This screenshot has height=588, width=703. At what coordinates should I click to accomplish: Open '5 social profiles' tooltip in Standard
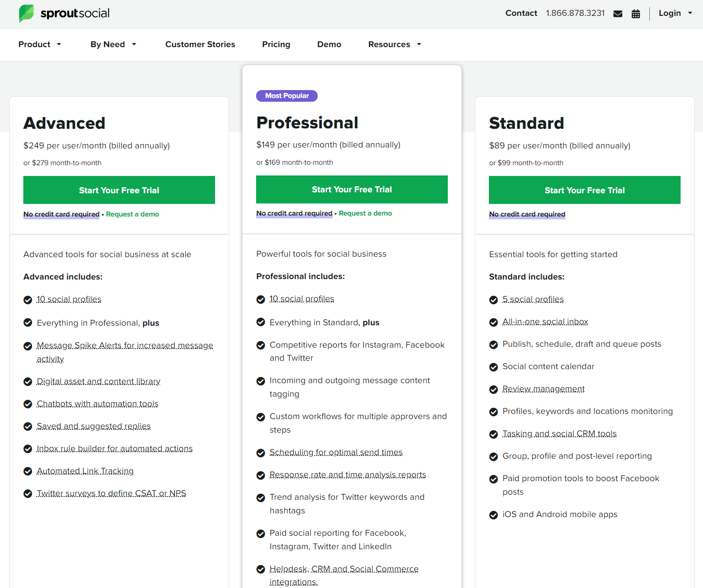(x=533, y=299)
